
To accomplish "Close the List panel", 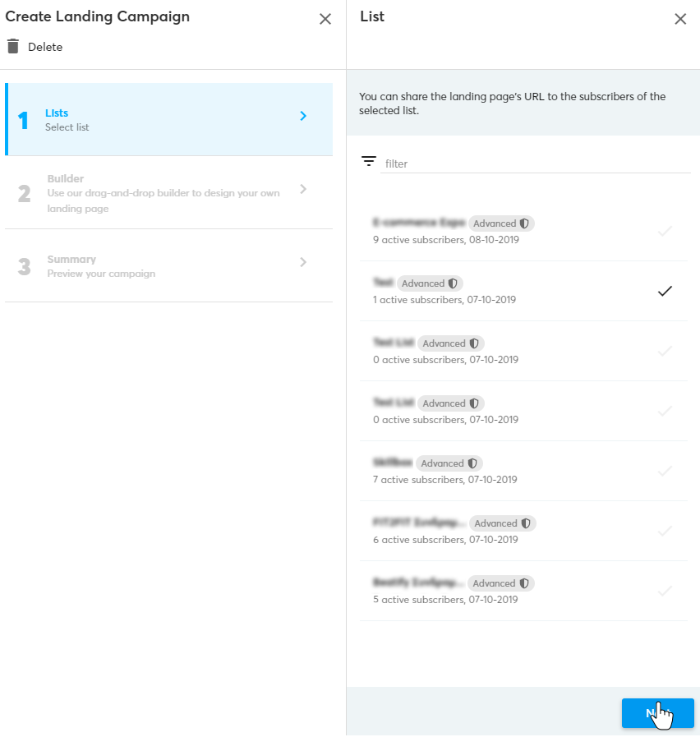I will (680, 19).
